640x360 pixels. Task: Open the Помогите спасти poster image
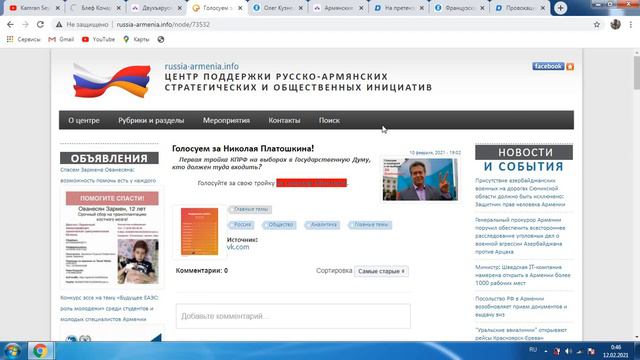(112, 238)
